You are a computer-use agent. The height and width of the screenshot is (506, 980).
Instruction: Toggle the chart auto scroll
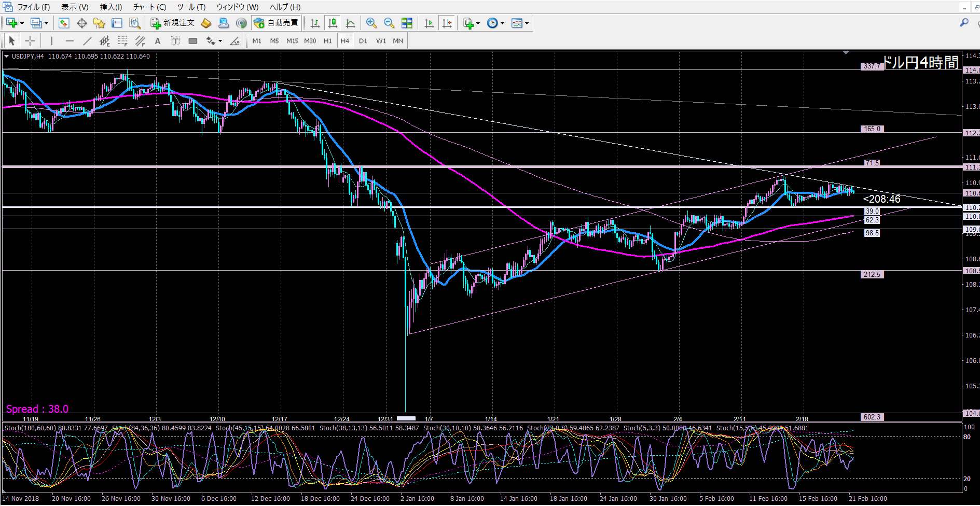click(x=429, y=23)
